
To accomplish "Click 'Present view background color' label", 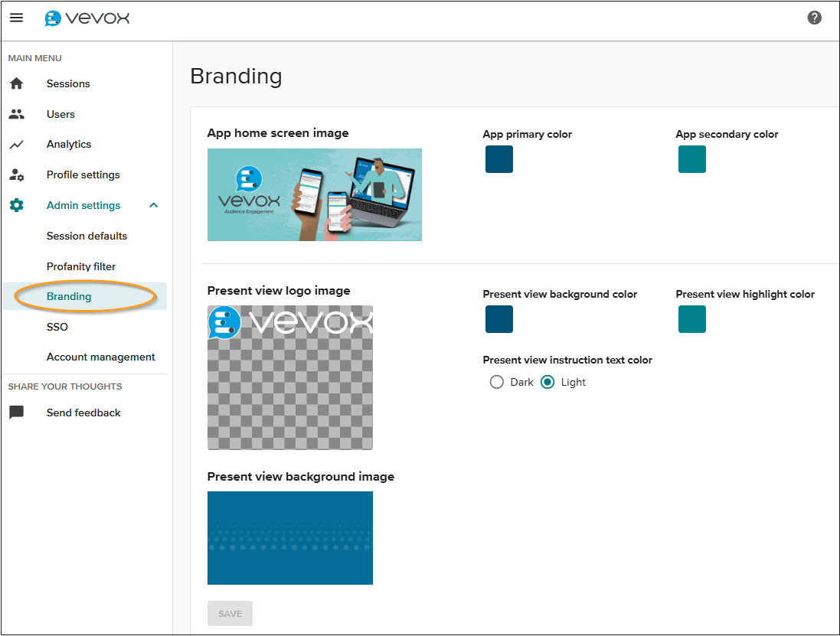I will (560, 294).
